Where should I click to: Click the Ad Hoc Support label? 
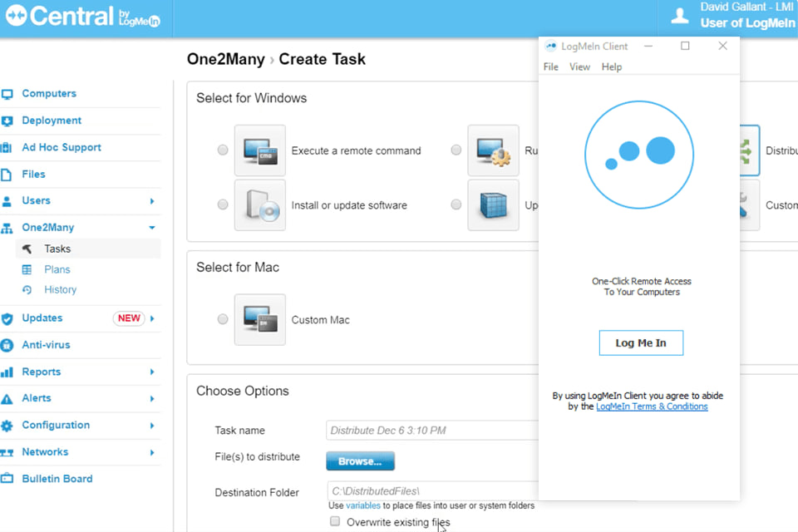(62, 148)
